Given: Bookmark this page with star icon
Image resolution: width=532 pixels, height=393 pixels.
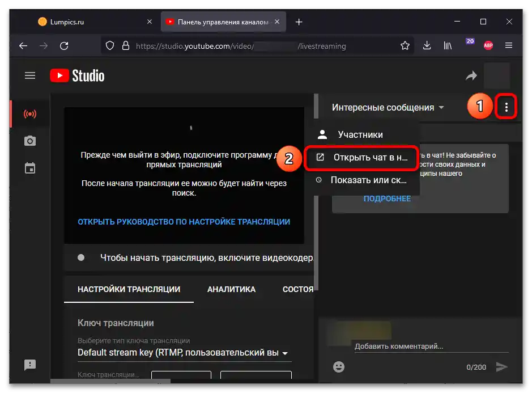Looking at the screenshot, I should coord(405,45).
